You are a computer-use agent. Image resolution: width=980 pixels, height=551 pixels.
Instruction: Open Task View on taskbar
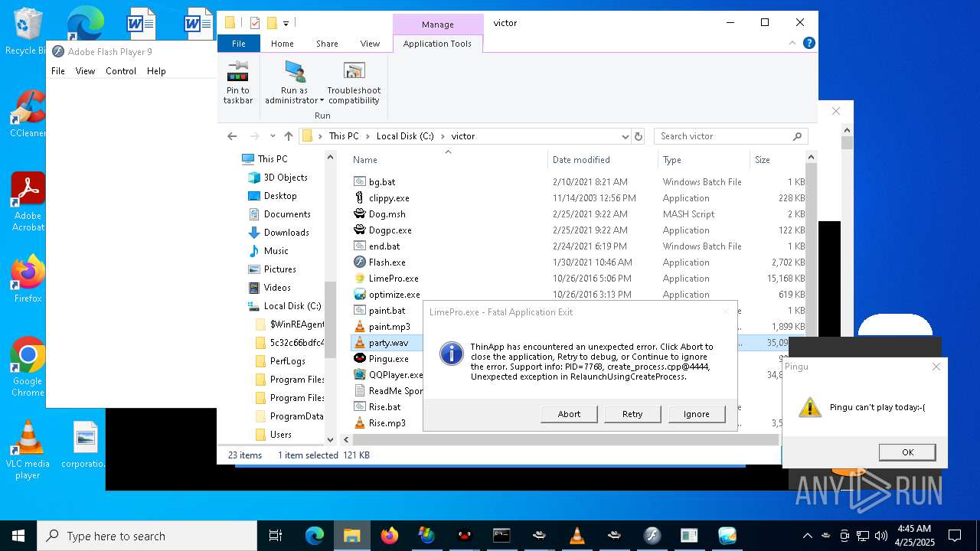276,536
